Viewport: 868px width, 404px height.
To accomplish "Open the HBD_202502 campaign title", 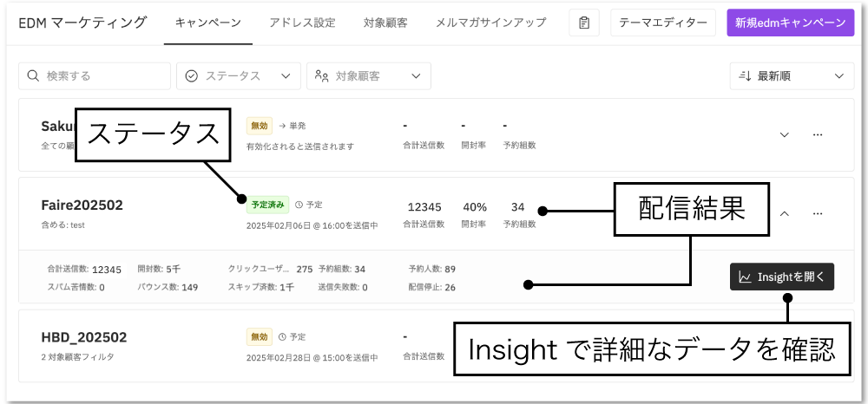I will pyautogui.click(x=84, y=337).
